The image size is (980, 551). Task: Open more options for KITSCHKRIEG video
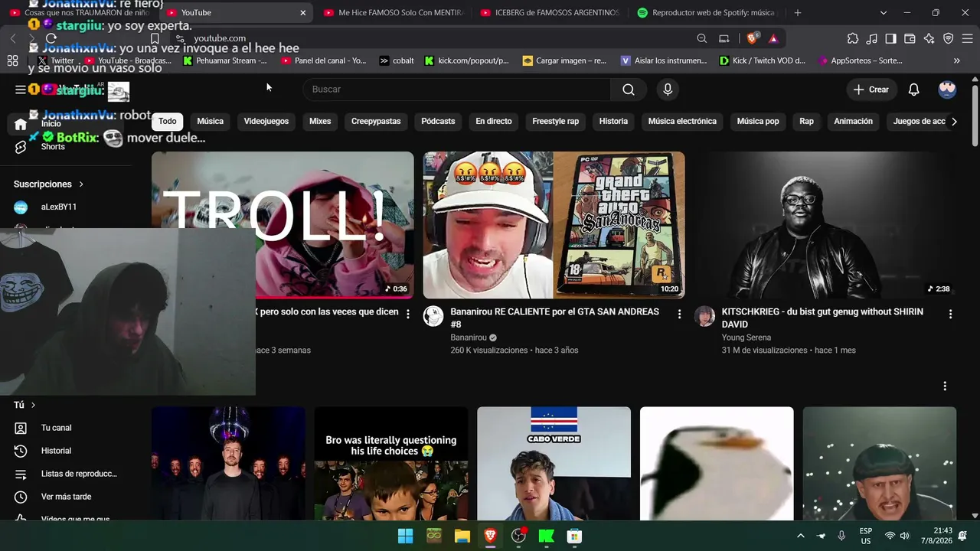950,314
